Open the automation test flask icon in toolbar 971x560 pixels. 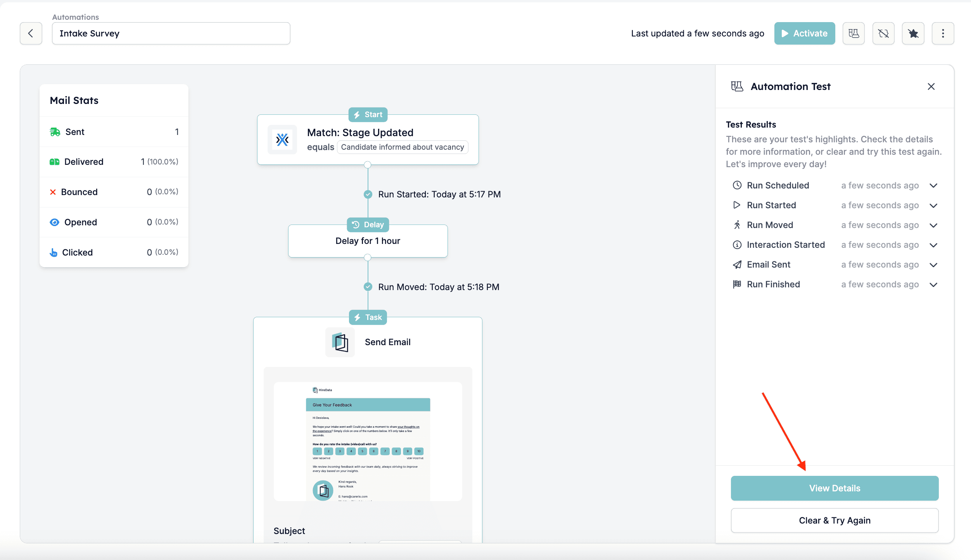point(854,33)
